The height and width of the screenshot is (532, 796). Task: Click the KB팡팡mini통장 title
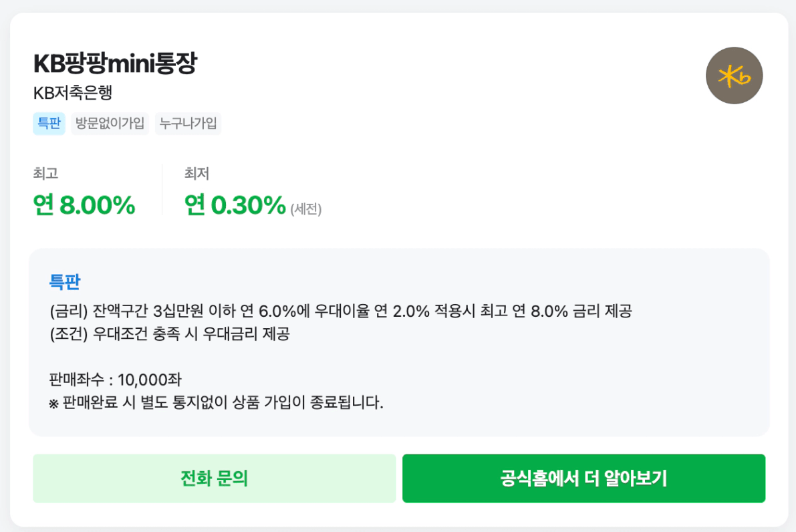coord(115,63)
